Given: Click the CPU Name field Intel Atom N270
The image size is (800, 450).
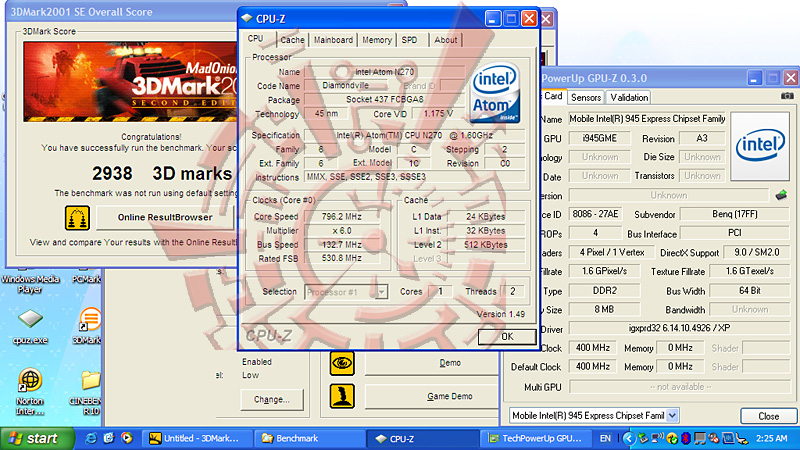Looking at the screenshot, I should pos(385,72).
